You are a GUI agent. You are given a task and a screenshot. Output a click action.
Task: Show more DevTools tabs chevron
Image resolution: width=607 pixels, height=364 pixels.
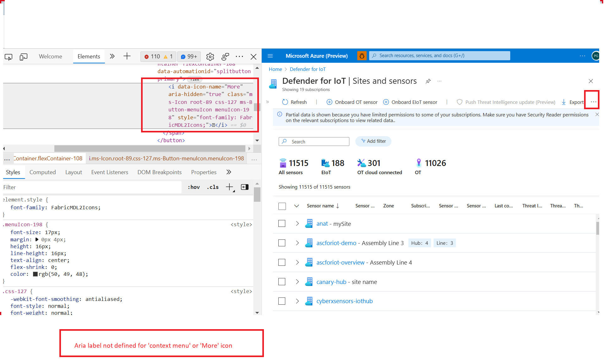click(x=112, y=56)
